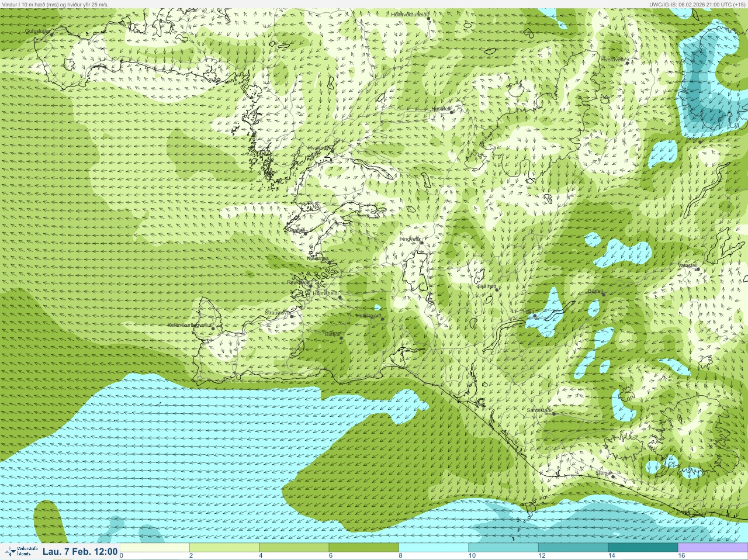Click legend scale value '2'

pos(191,556)
